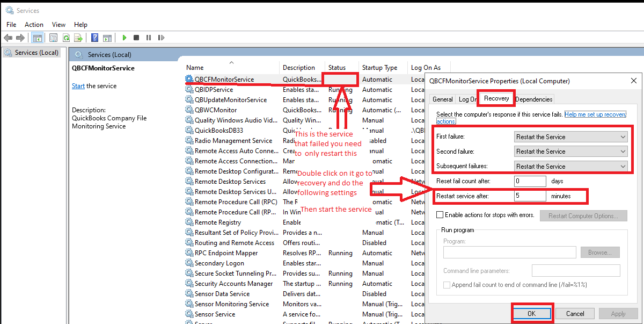Pause the selected service via toolbar
This screenshot has width=644, height=324.
pyautogui.click(x=149, y=38)
